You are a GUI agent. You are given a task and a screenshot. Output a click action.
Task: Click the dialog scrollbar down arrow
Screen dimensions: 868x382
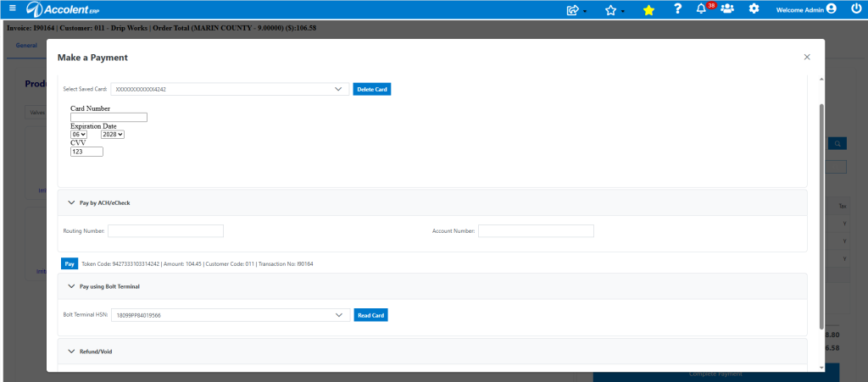[x=821, y=368]
